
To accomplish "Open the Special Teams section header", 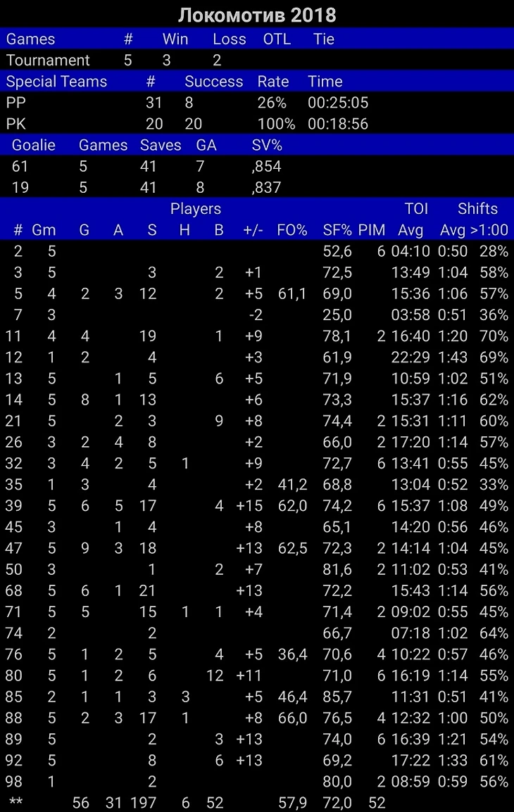I will pos(257,82).
